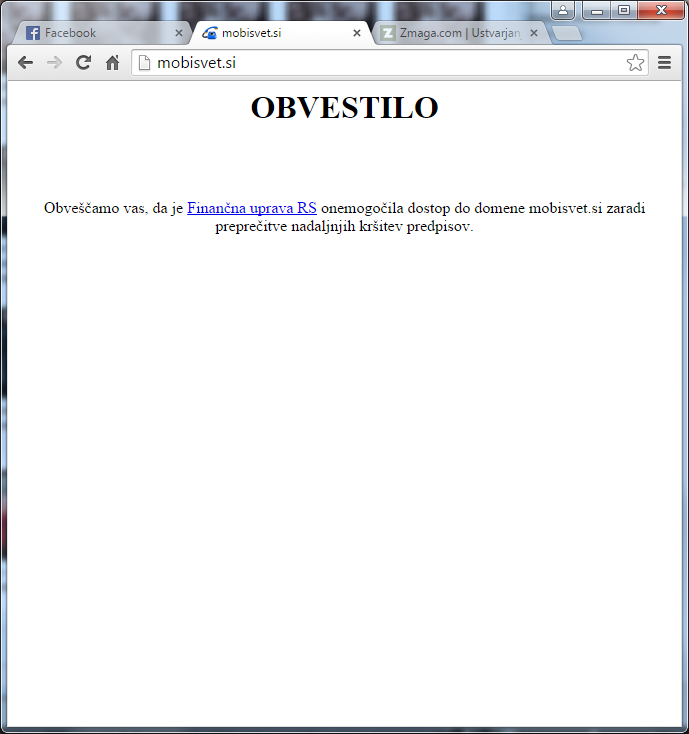Open the user profile button in title bar

563,10
